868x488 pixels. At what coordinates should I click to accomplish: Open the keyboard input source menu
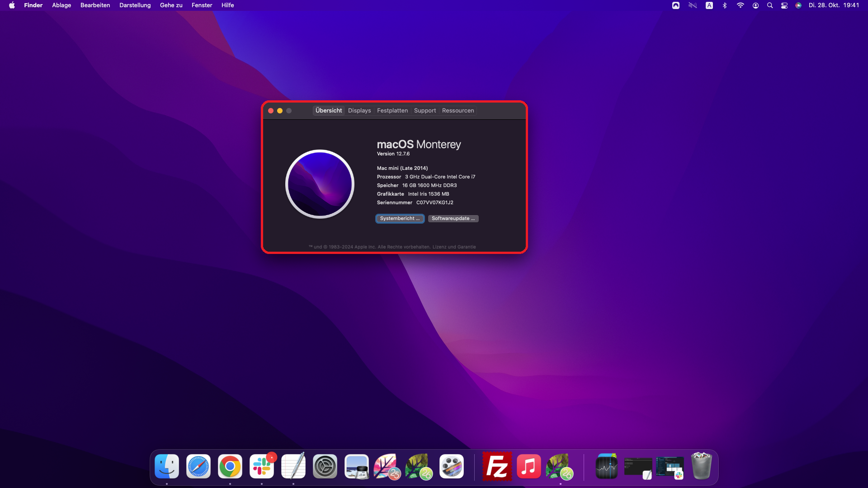click(x=709, y=5)
